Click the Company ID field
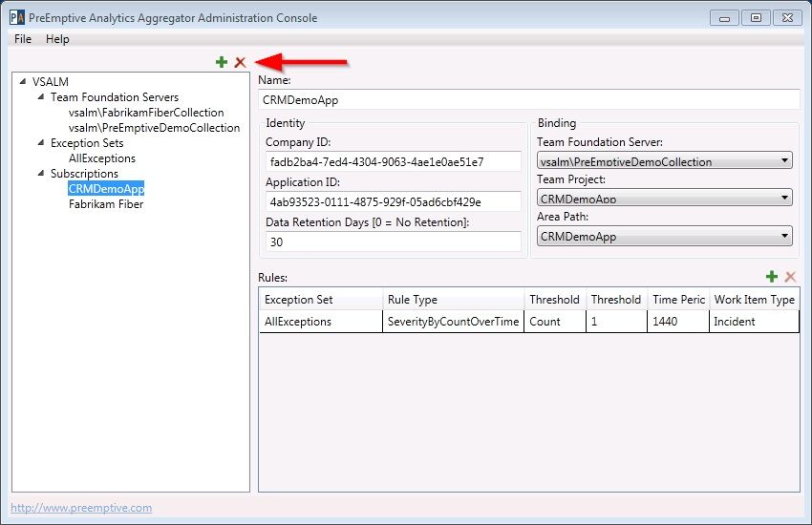This screenshot has width=812, height=525. [x=393, y=161]
